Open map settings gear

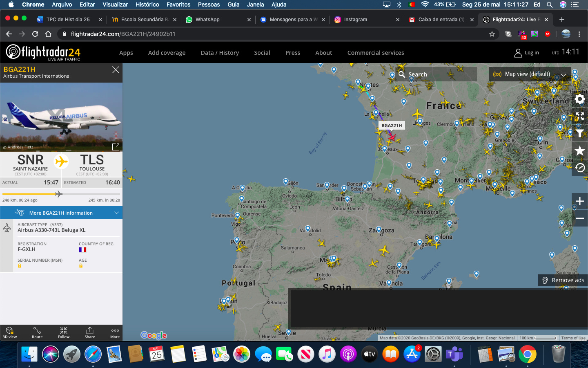click(x=579, y=99)
